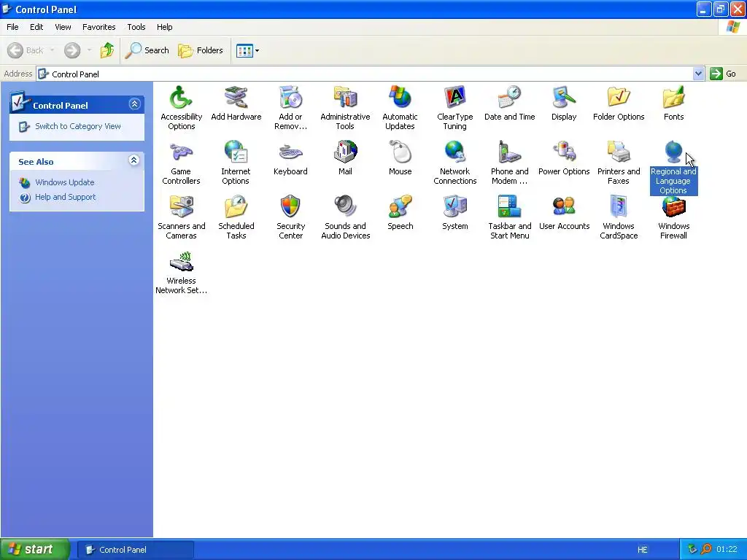This screenshot has height=560, width=747.
Task: Open the Edit menu
Action: pyautogui.click(x=36, y=27)
